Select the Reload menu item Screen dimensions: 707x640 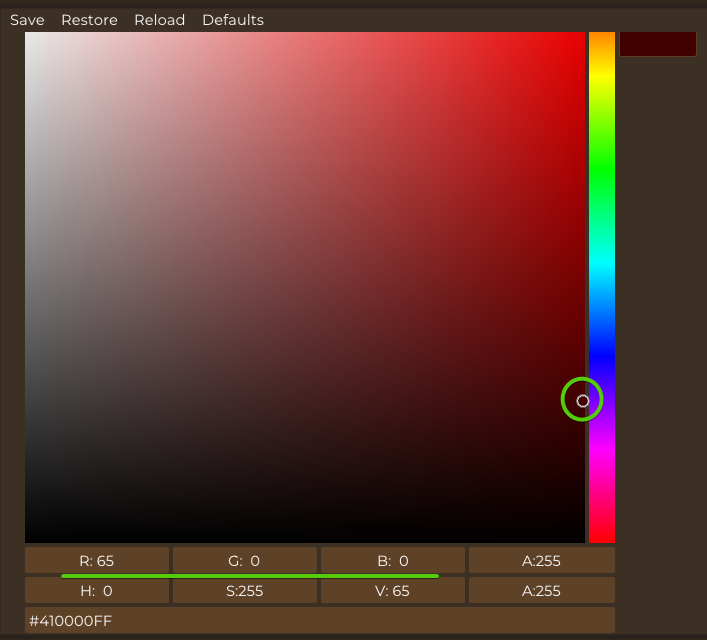pyautogui.click(x=160, y=20)
